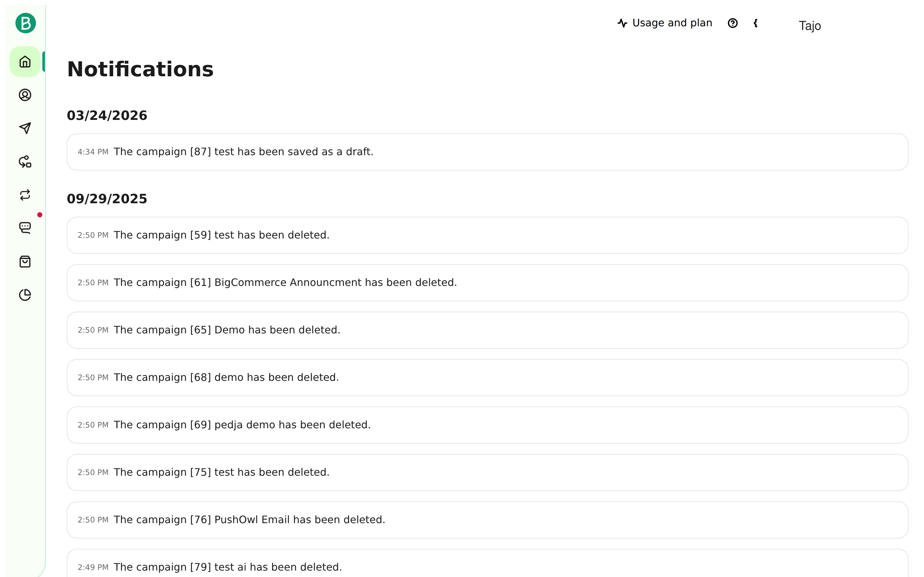Open the Conversations chat icon
This screenshot has width=924, height=577.
(x=25, y=228)
